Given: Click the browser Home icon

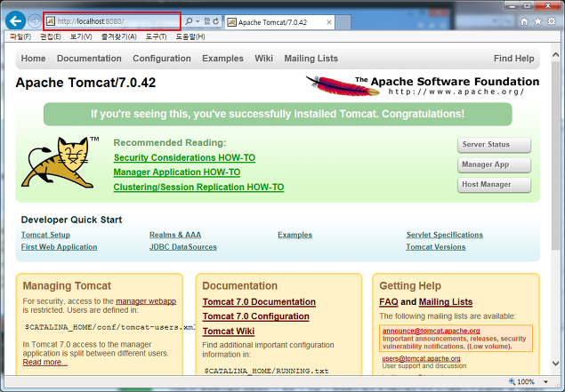Looking at the screenshot, I should (x=524, y=21).
